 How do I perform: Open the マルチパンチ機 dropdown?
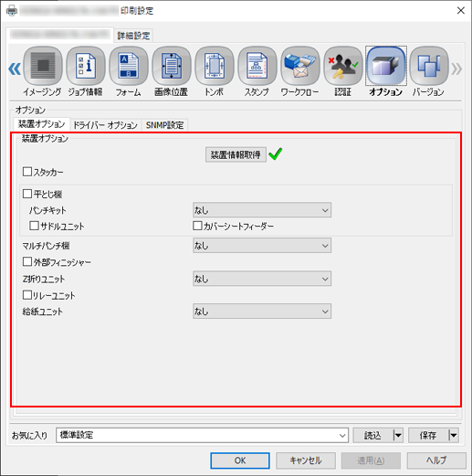click(x=262, y=246)
